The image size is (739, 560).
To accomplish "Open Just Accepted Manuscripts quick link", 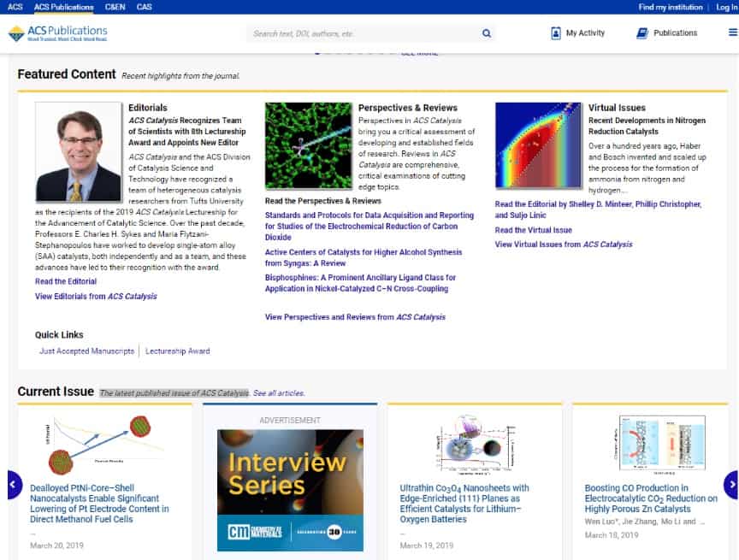I will (86, 351).
